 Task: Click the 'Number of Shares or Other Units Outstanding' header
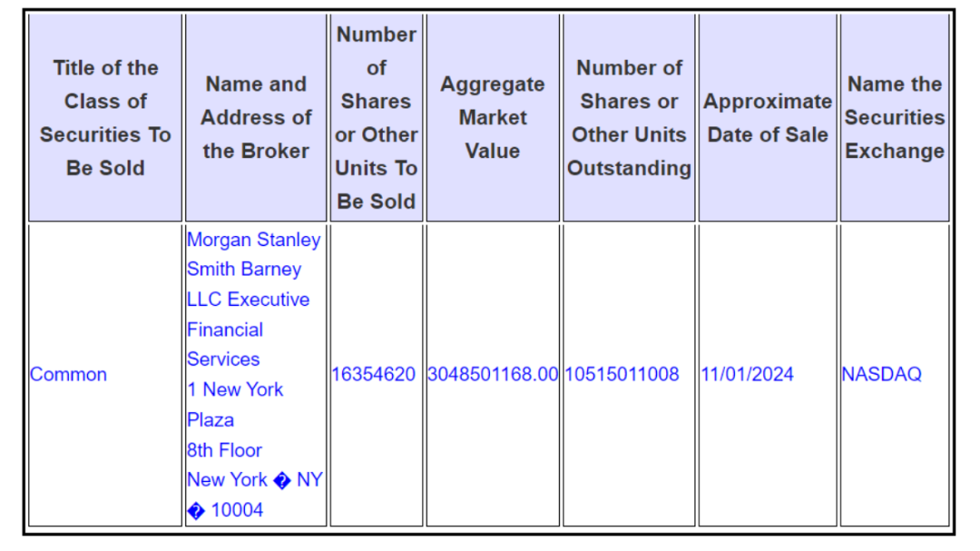(629, 118)
